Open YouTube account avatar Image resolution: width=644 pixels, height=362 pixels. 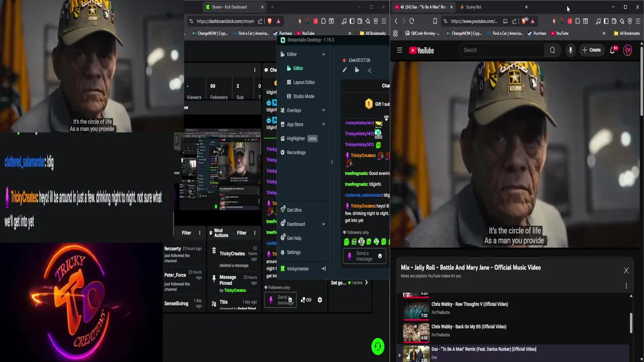coord(627,50)
